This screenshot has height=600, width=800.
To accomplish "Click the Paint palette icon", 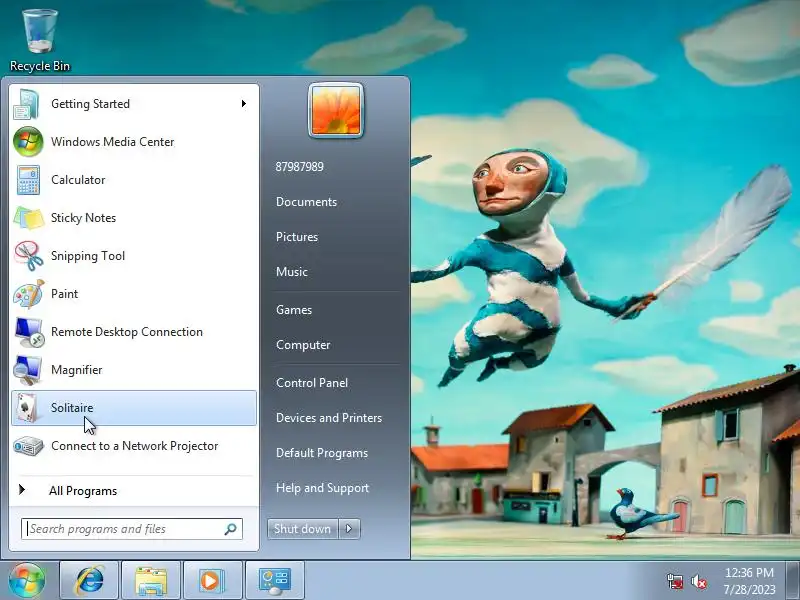I will (28, 294).
